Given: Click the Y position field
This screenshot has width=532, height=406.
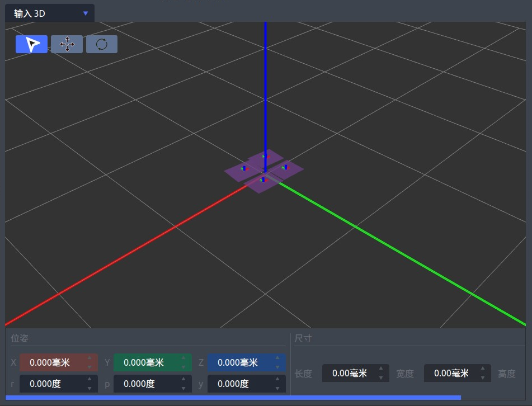Looking at the screenshot, I should [x=153, y=362].
